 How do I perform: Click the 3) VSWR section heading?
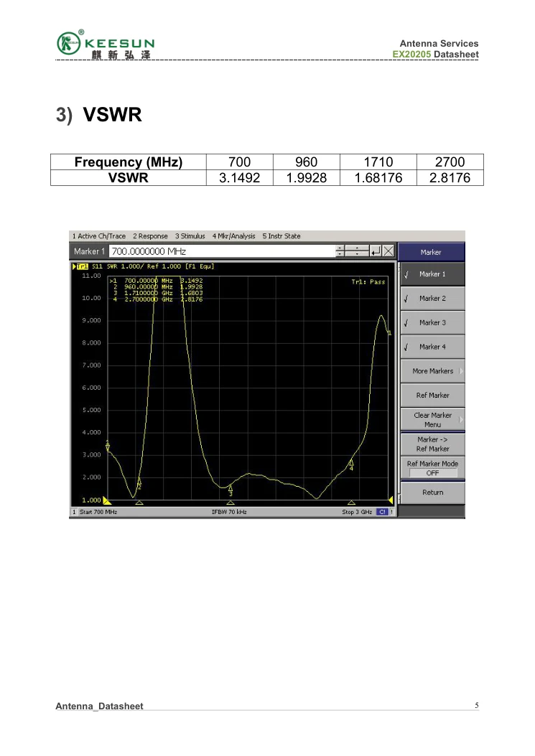pos(99,115)
